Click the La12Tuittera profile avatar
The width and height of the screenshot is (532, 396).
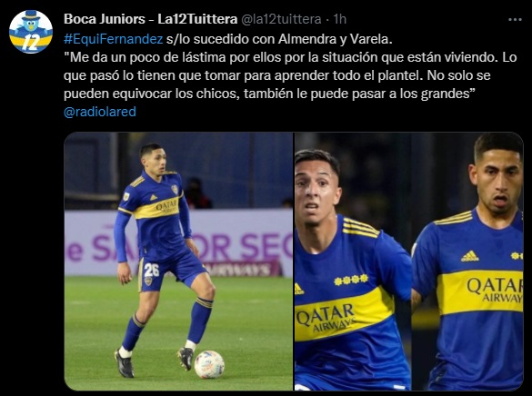[31, 32]
